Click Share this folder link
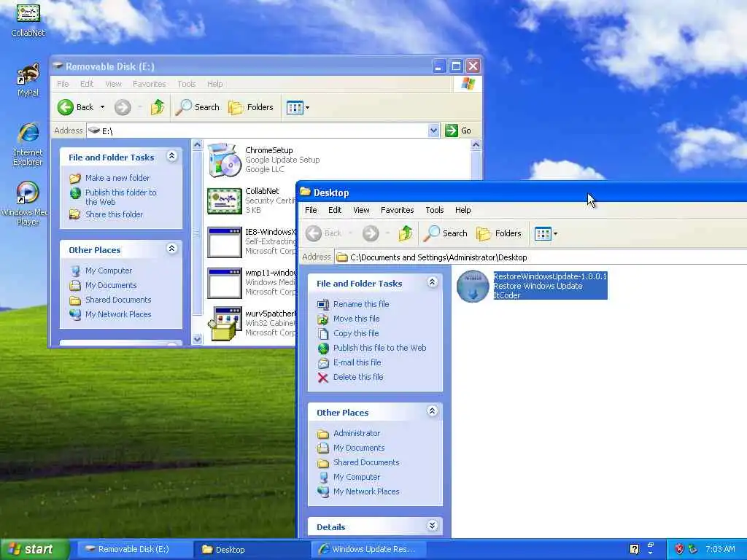The height and width of the screenshot is (560, 747). coord(114,214)
